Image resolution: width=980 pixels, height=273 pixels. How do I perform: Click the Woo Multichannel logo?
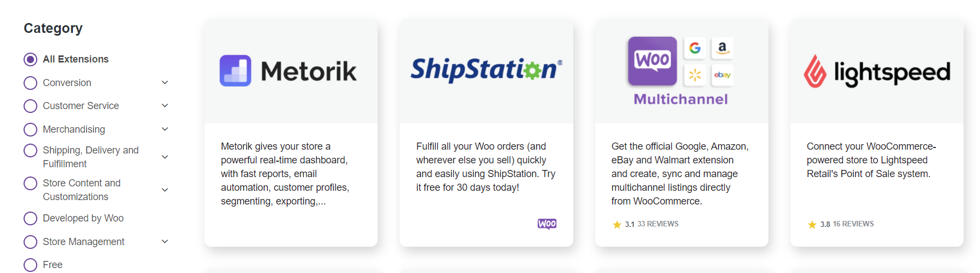680,71
